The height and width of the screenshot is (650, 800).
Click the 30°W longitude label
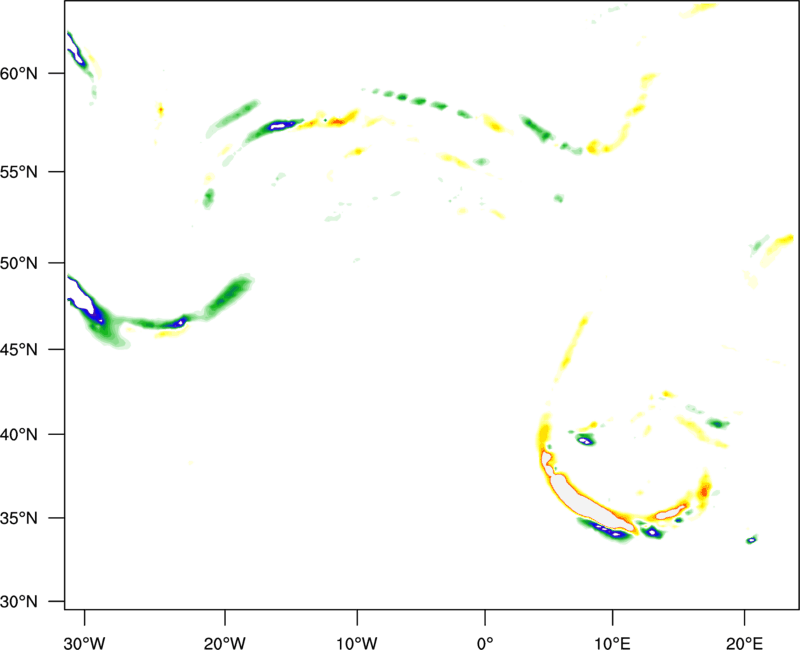coord(85,643)
